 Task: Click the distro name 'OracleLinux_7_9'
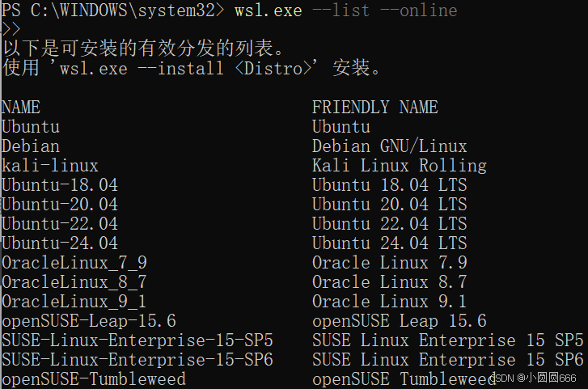[74, 263]
